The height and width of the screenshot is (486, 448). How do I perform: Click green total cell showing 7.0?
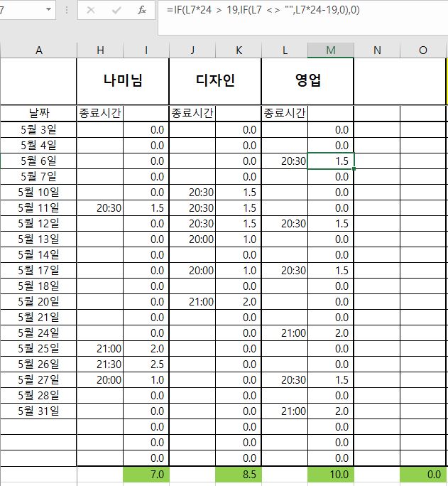[146, 475]
